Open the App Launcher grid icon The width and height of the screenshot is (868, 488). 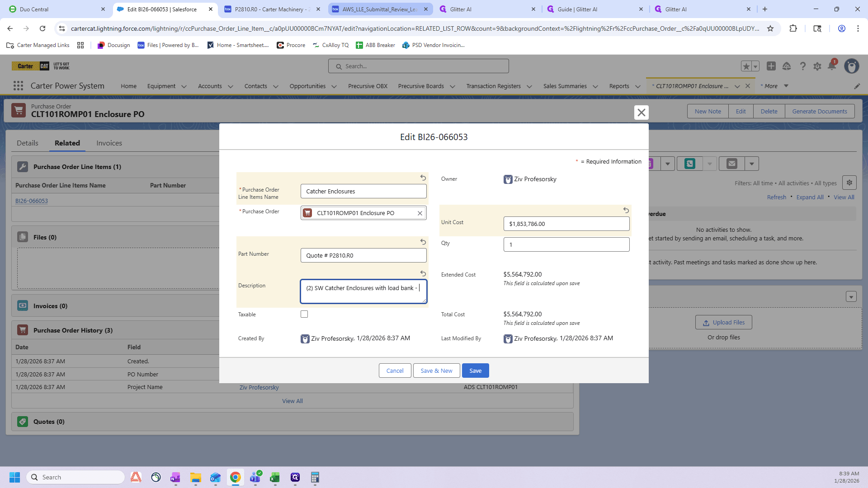[x=18, y=86]
